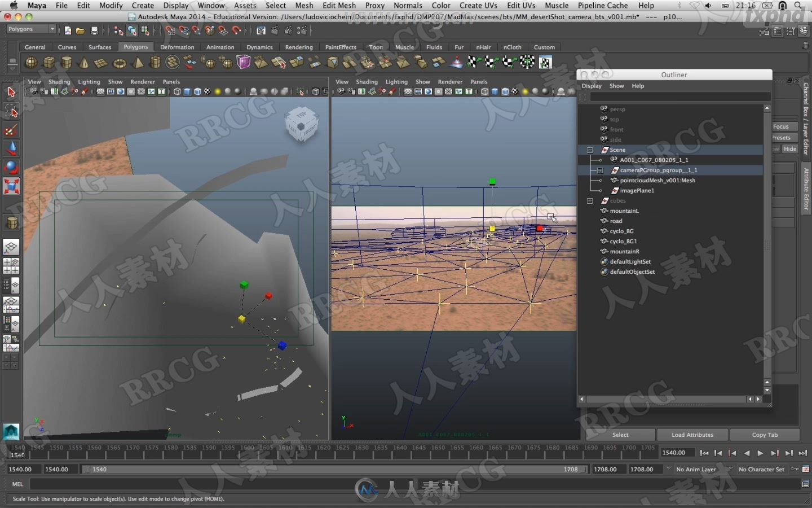Open the Panels menu in left viewport

(x=171, y=82)
